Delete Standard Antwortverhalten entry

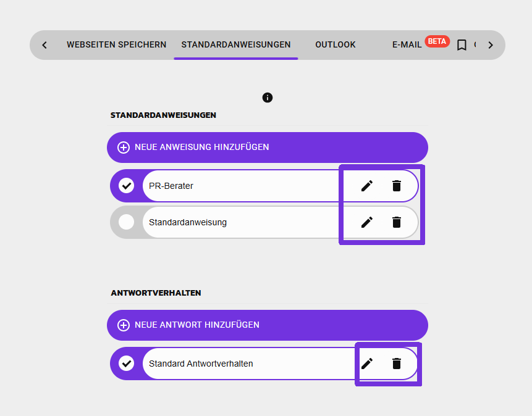click(x=397, y=364)
